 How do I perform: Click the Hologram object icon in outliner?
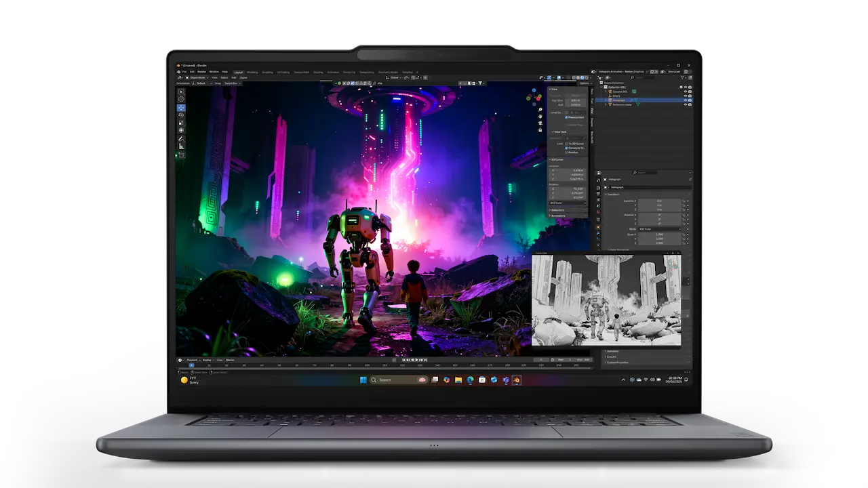point(610,100)
